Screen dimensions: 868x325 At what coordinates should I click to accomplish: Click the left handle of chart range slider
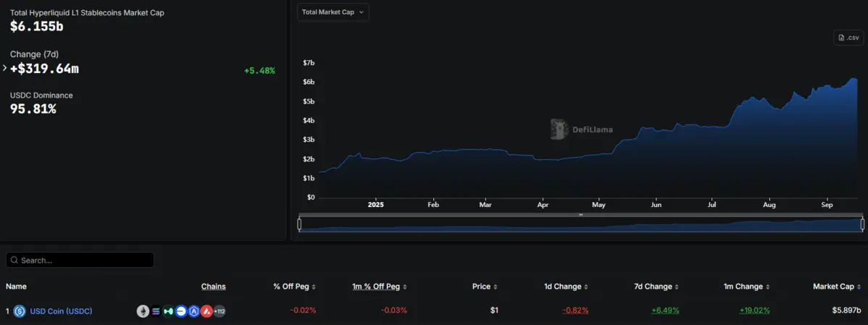(299, 224)
